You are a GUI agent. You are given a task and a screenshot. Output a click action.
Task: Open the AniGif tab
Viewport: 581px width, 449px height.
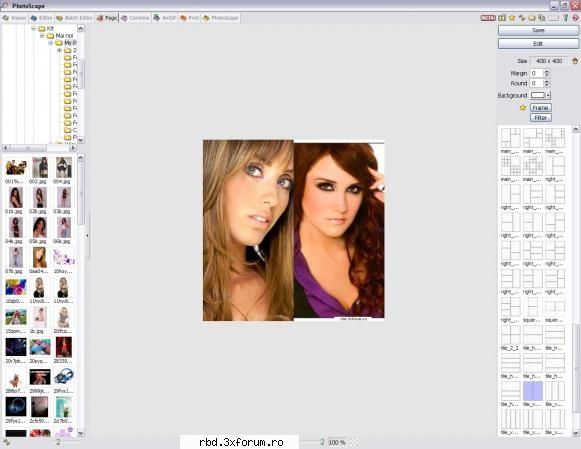[165, 18]
